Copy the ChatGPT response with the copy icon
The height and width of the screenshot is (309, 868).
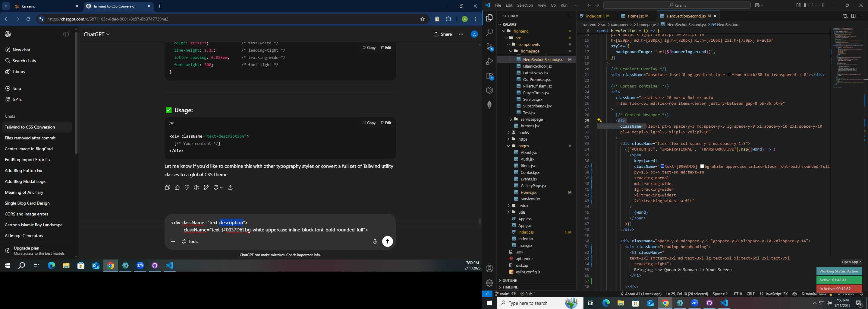[168, 188]
